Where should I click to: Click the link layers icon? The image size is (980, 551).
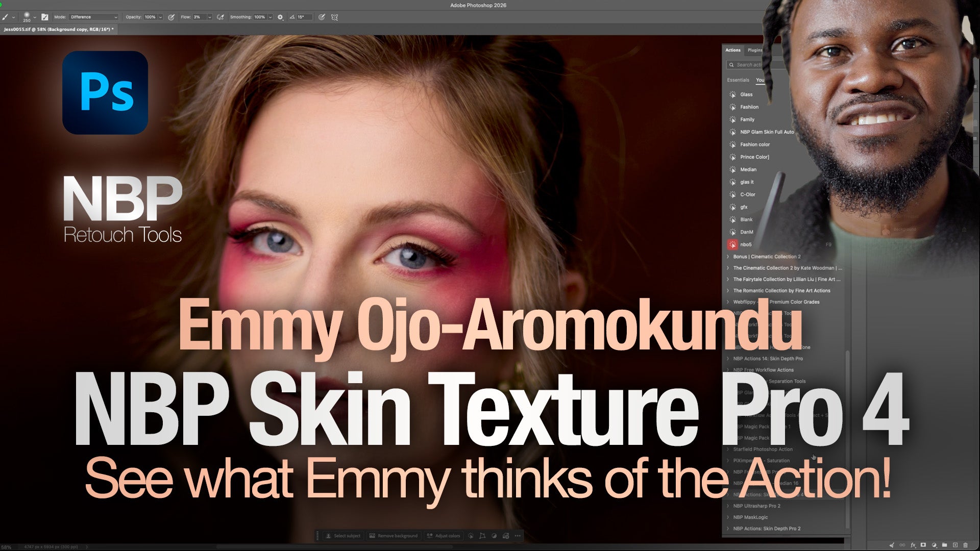tap(902, 545)
